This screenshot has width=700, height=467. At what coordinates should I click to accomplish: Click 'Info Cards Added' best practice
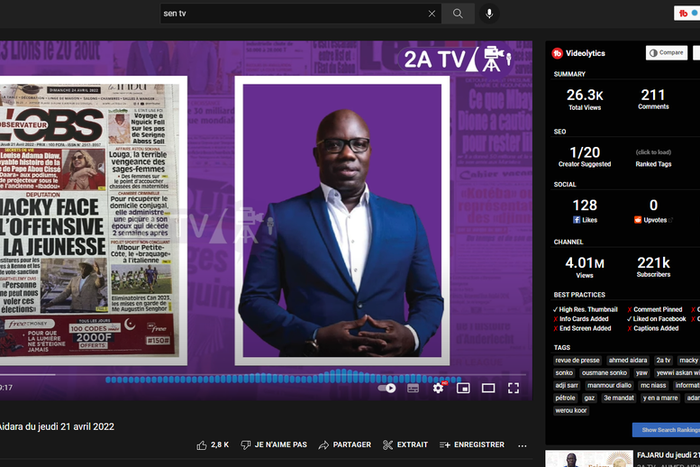coord(581,319)
